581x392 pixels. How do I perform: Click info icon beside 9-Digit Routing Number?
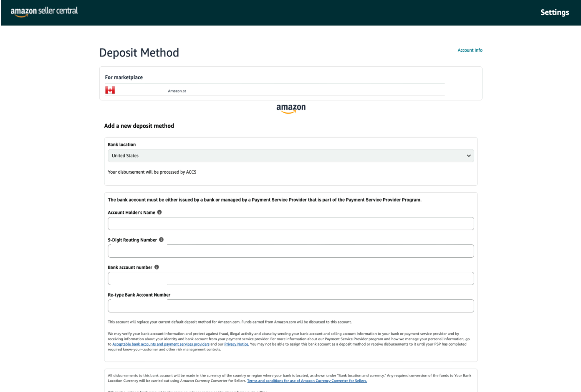tap(161, 240)
